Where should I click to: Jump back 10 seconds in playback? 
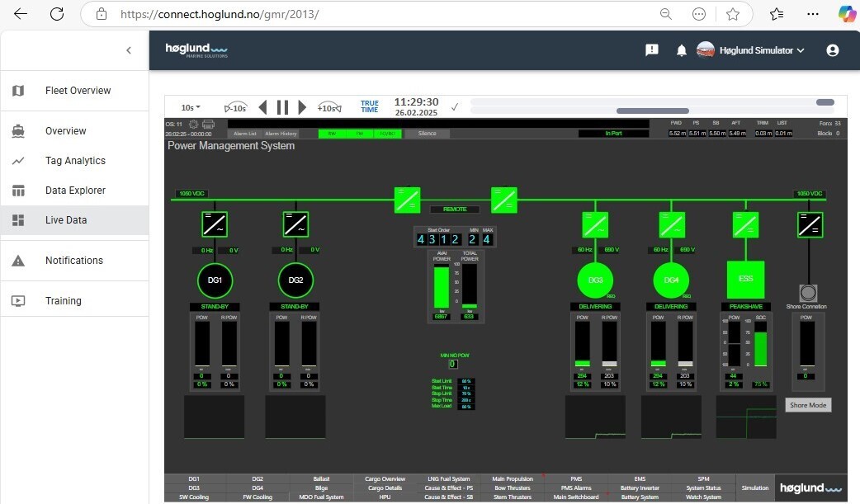click(235, 107)
